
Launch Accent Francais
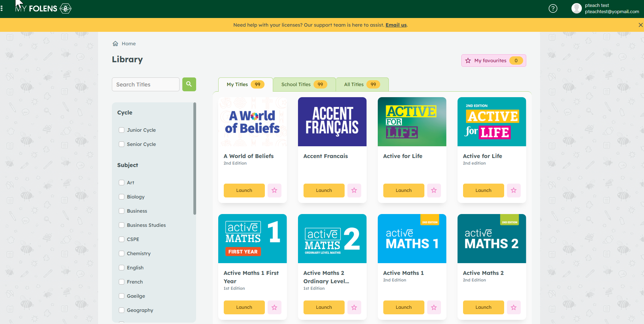tap(324, 191)
